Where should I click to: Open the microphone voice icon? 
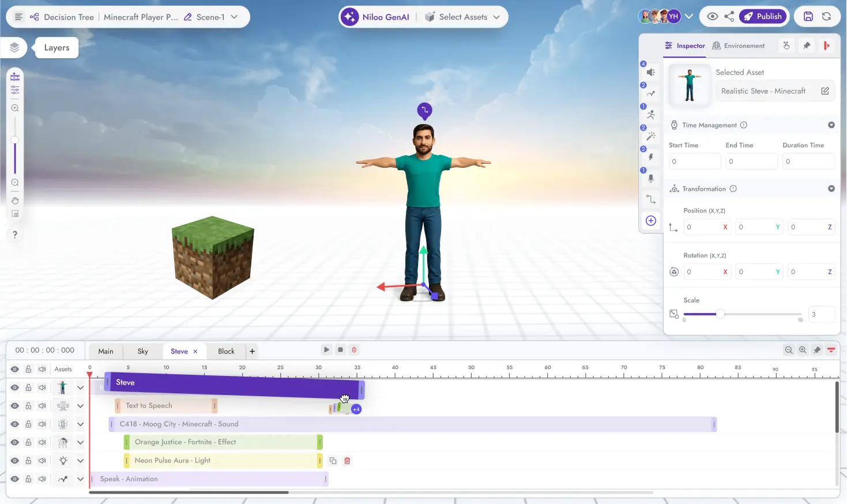(651, 178)
